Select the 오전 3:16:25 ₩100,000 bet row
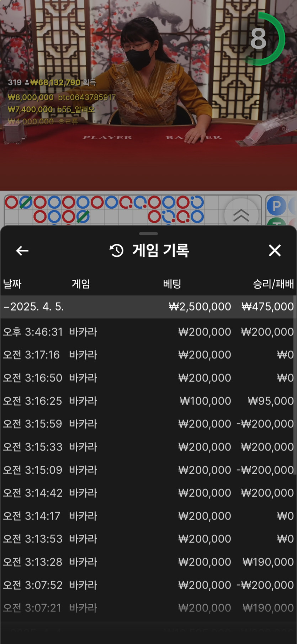 click(148, 401)
